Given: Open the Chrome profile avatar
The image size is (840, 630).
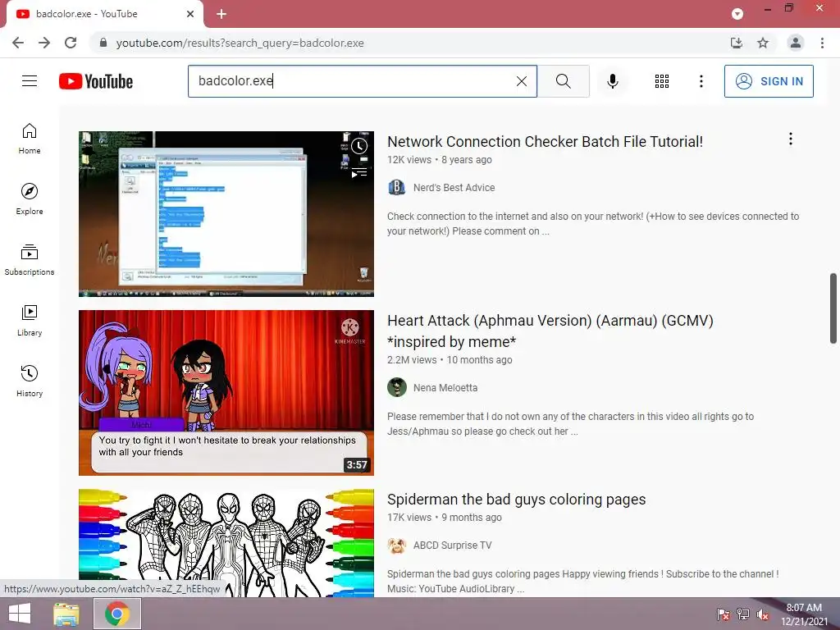Looking at the screenshot, I should 796,43.
